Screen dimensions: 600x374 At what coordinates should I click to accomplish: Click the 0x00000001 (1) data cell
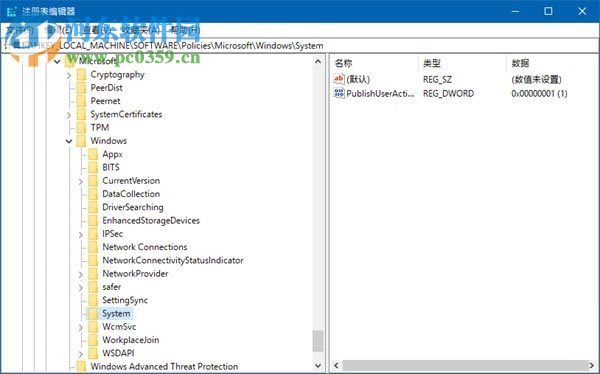point(539,93)
